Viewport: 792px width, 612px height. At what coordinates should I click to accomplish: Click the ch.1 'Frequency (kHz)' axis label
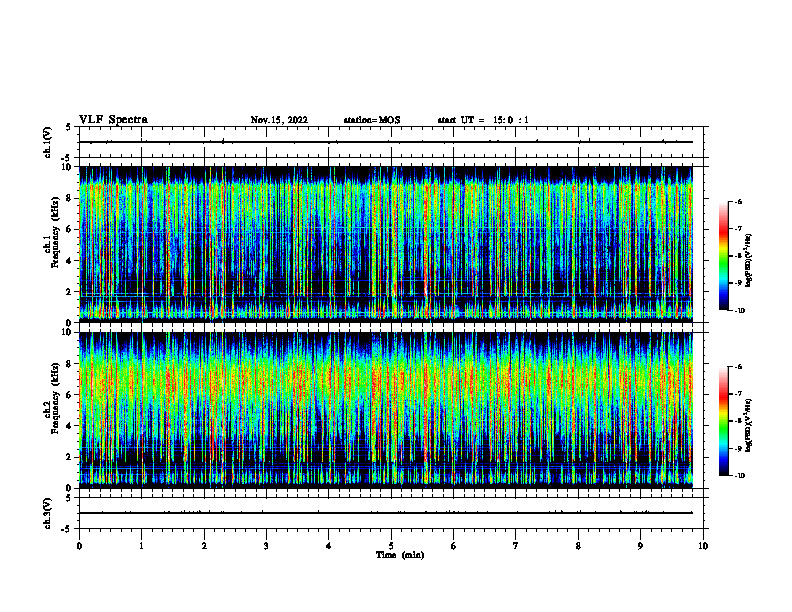pos(54,232)
